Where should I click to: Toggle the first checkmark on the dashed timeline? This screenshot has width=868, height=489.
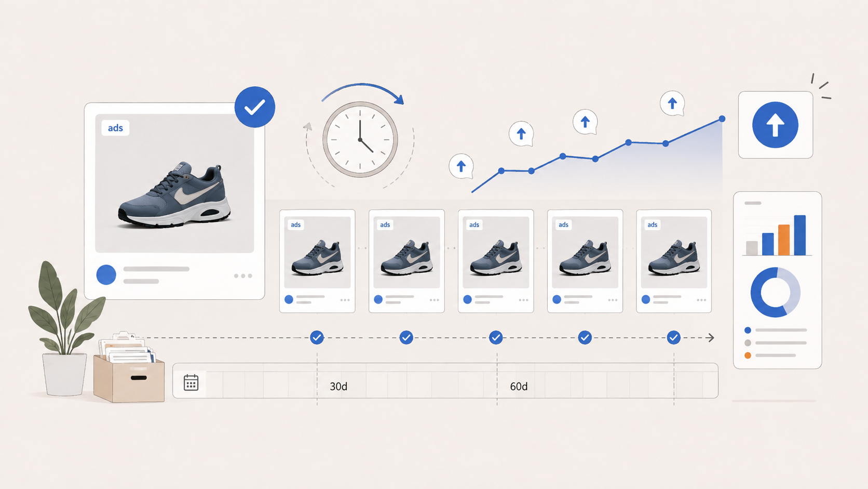coord(317,338)
